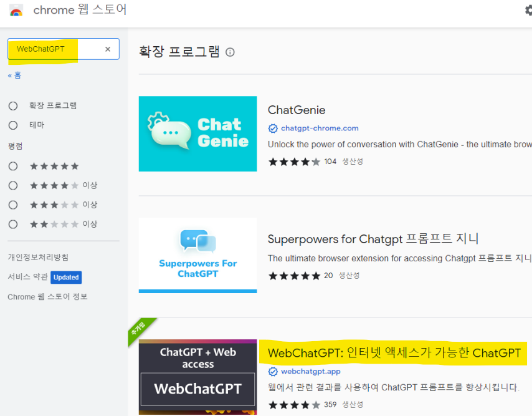Open the ChatGenie extension title
Viewport: 532px width, 416px height.
297,110
